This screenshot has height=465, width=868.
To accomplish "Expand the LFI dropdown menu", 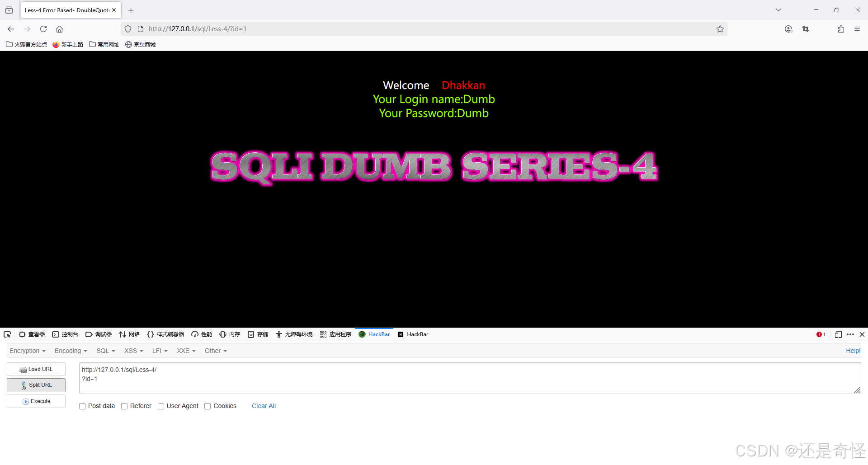I will 160,351.
